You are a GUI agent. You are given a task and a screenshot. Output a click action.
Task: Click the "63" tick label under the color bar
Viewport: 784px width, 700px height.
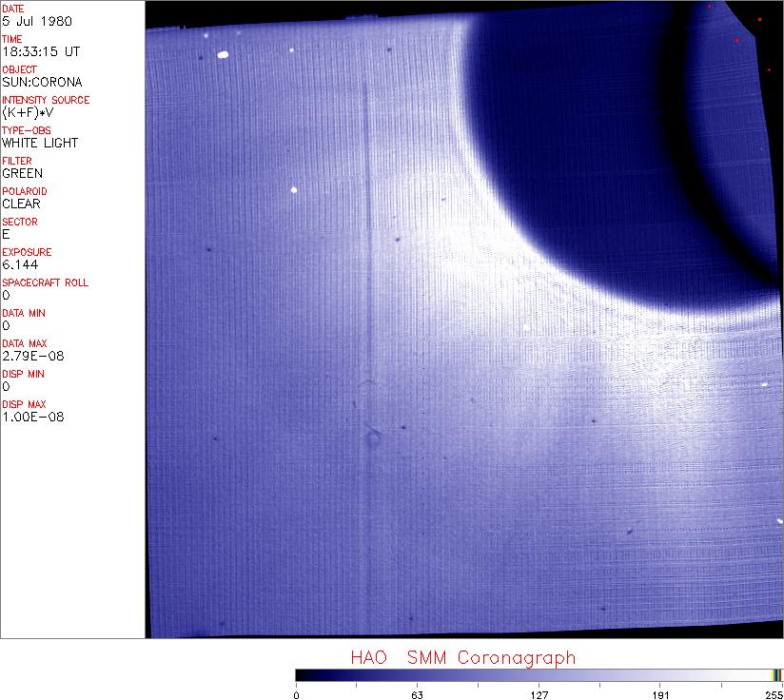pos(417,693)
